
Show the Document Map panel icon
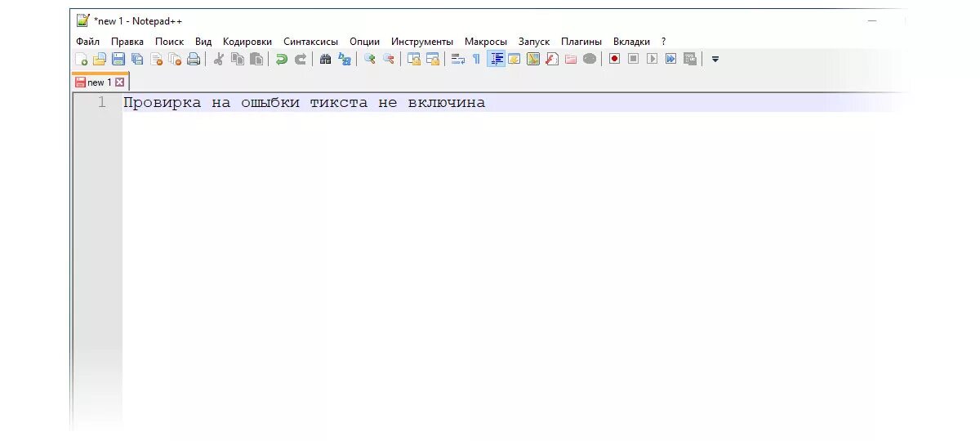[x=533, y=59]
